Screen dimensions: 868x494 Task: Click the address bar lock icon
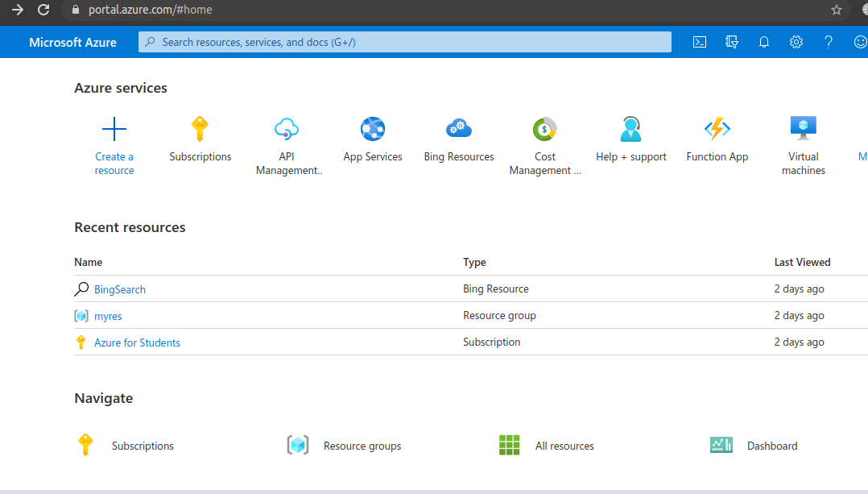click(x=76, y=10)
